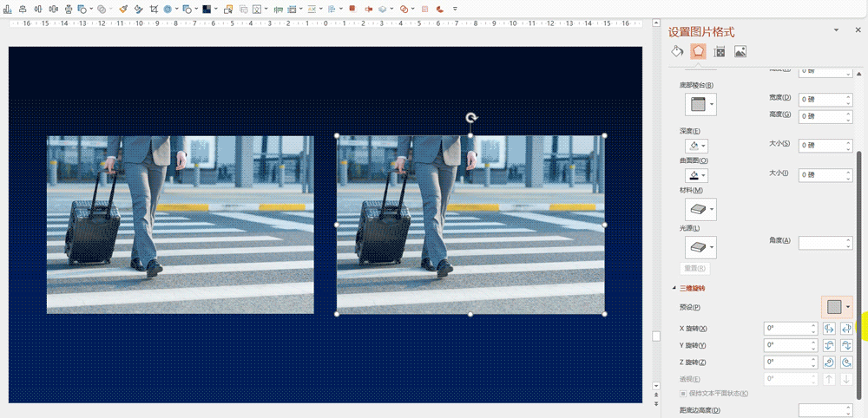Screen dimensions: 868x418
Task: Click the distribute horizontally toolbar icon
Action: [53, 9]
